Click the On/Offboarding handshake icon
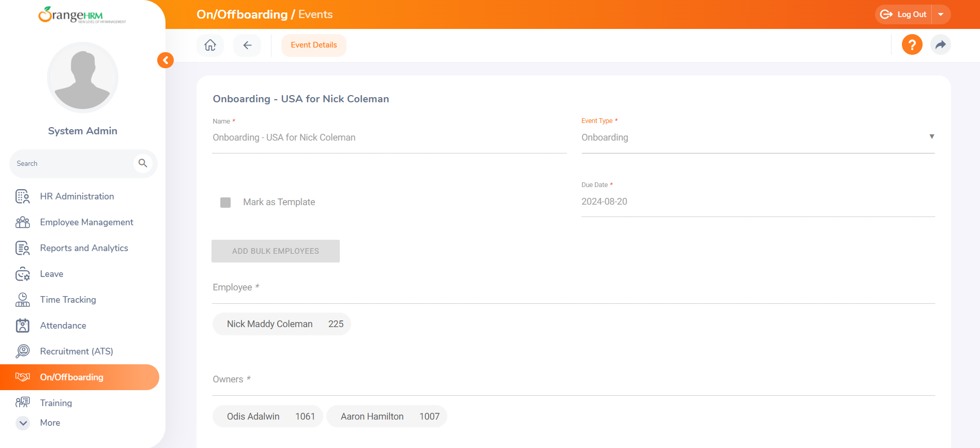The height and width of the screenshot is (448, 980). (23, 377)
